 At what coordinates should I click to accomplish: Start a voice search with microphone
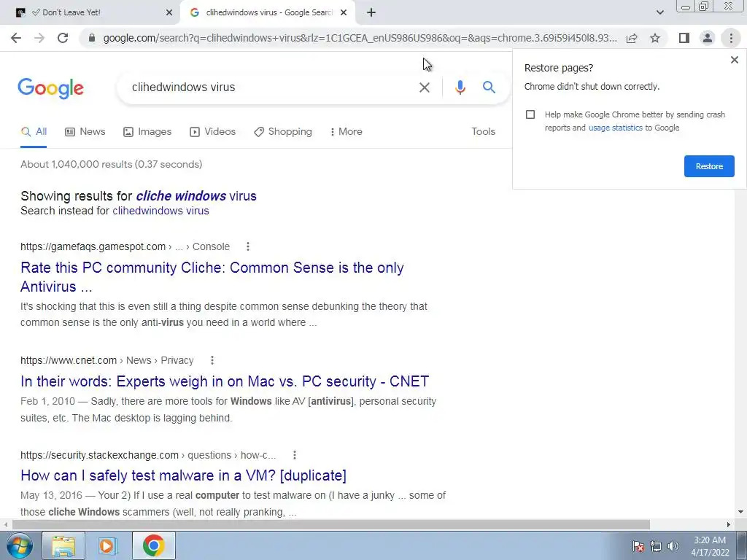pyautogui.click(x=460, y=87)
